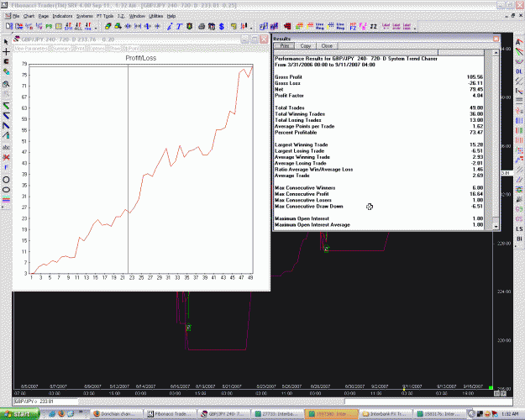Click the Windows start button
The image size is (525, 420).
tap(19, 414)
